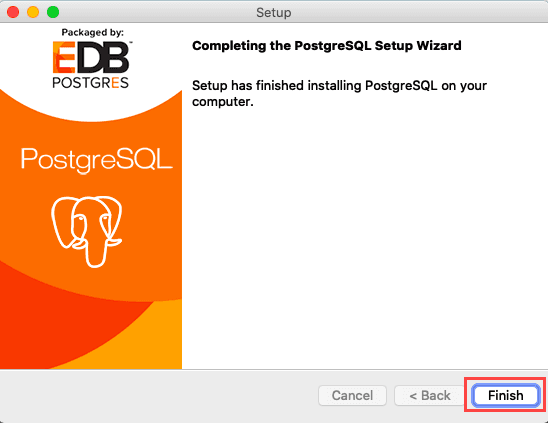Click the Setup title in the title bar
The width and height of the screenshot is (548, 423).
(x=274, y=13)
